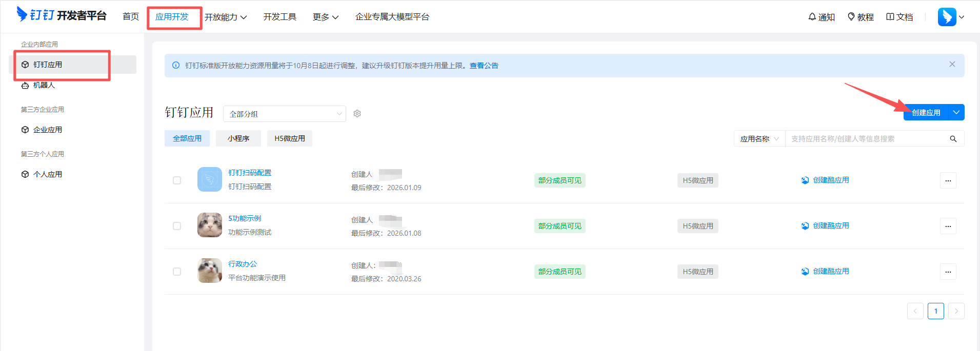Viewport: 980px width, 351px height.
Task: Tick the checkbox for 5功能示例
Action: [177, 226]
